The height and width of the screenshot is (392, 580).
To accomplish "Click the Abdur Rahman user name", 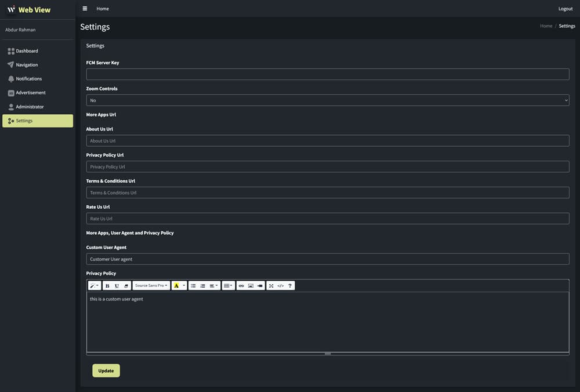I will pos(20,30).
